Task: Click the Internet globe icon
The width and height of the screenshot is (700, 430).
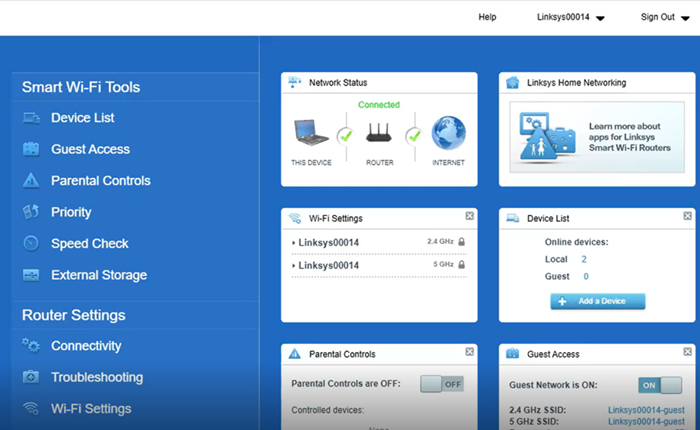Action: (x=449, y=133)
